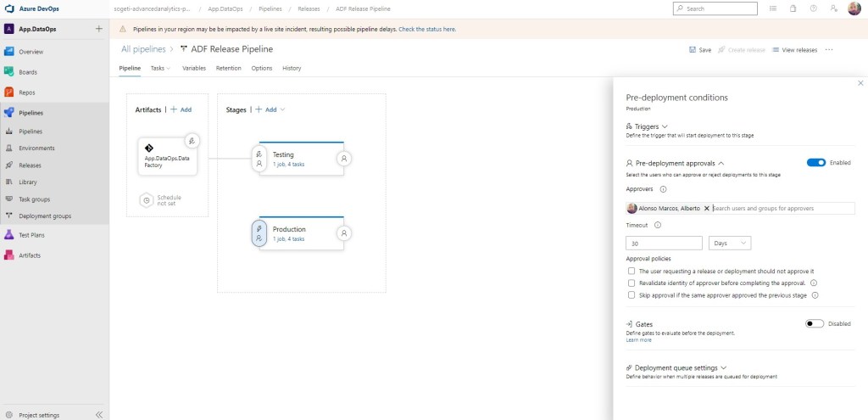This screenshot has height=420, width=868.
Task: Click the Schedule not set clock icon
Action: tap(147, 200)
